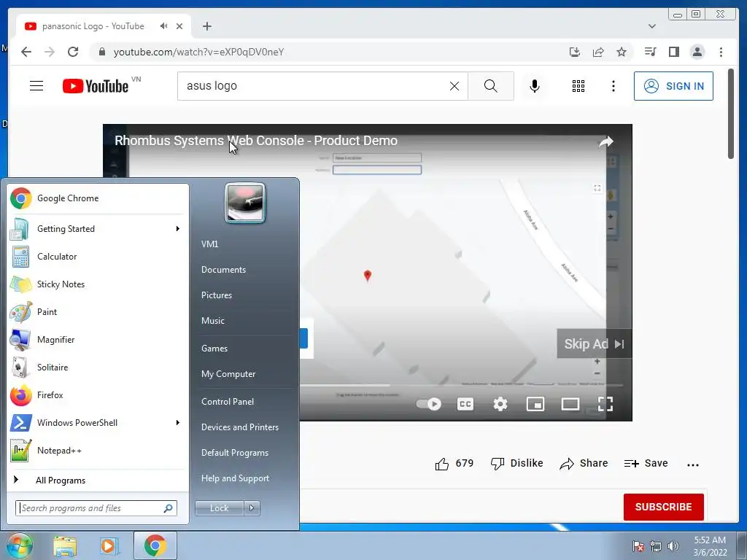This screenshot has height=560, width=747.
Task: Open Windows Media Player from taskbar
Action: point(109,545)
